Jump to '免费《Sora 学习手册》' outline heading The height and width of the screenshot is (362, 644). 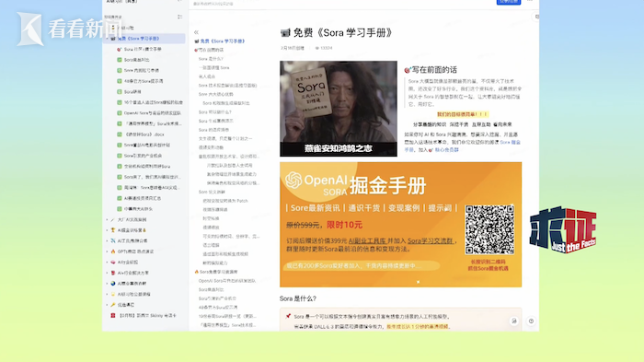(x=223, y=41)
